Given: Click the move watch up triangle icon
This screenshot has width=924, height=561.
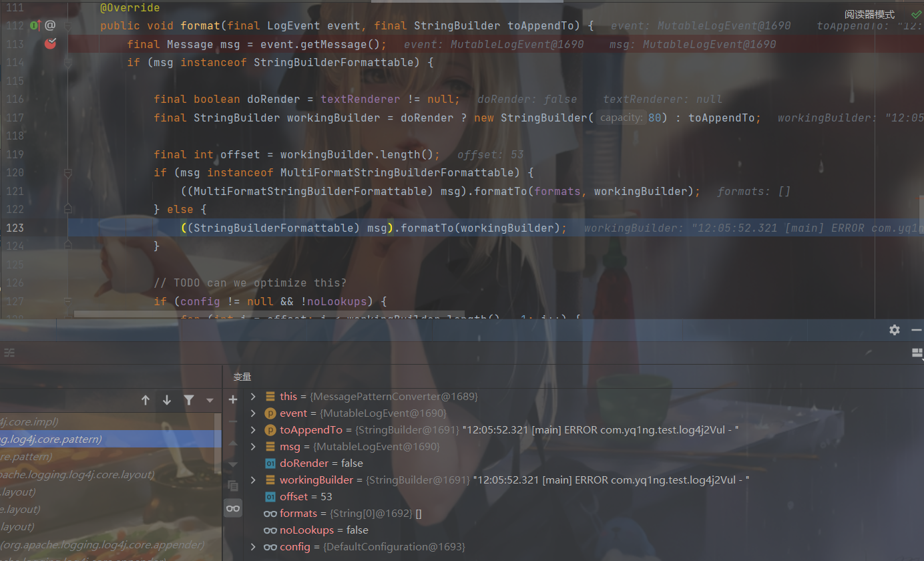Looking at the screenshot, I should 232,443.
